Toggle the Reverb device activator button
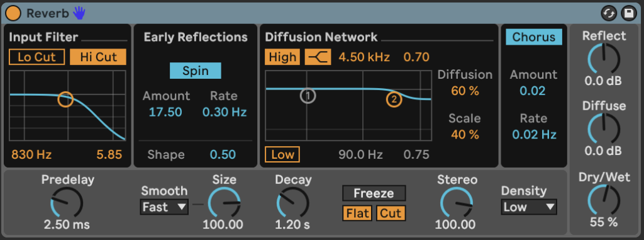The width and height of the screenshot is (644, 240). (x=13, y=14)
